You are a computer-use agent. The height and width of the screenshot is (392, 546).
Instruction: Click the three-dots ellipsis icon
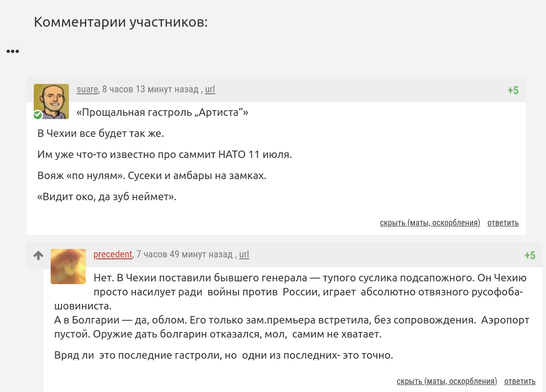(x=13, y=51)
